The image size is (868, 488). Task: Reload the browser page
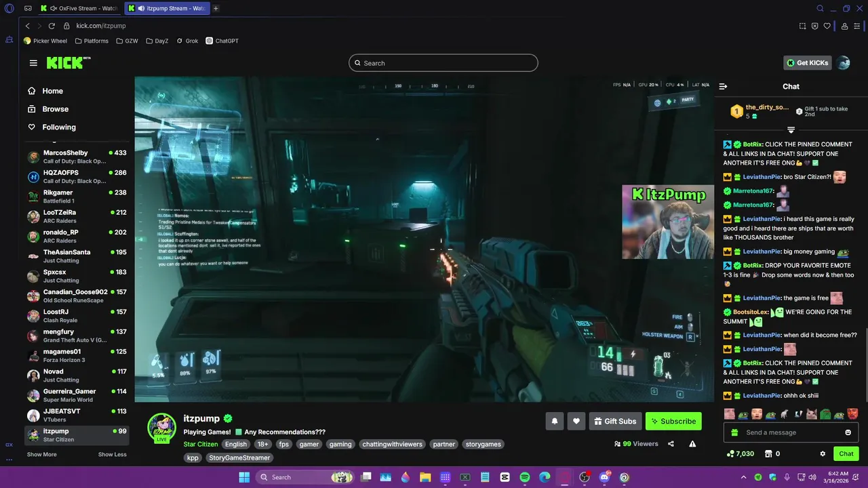click(51, 26)
